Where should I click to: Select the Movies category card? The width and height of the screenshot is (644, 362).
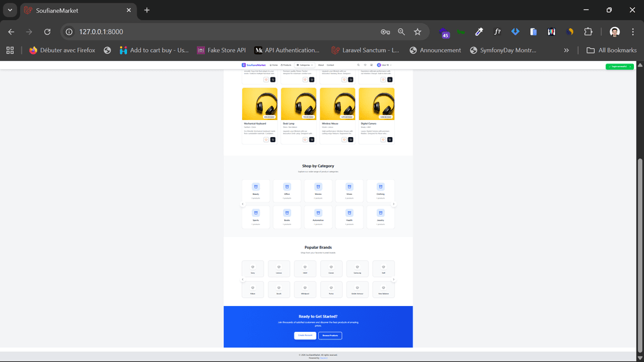pyautogui.click(x=318, y=191)
